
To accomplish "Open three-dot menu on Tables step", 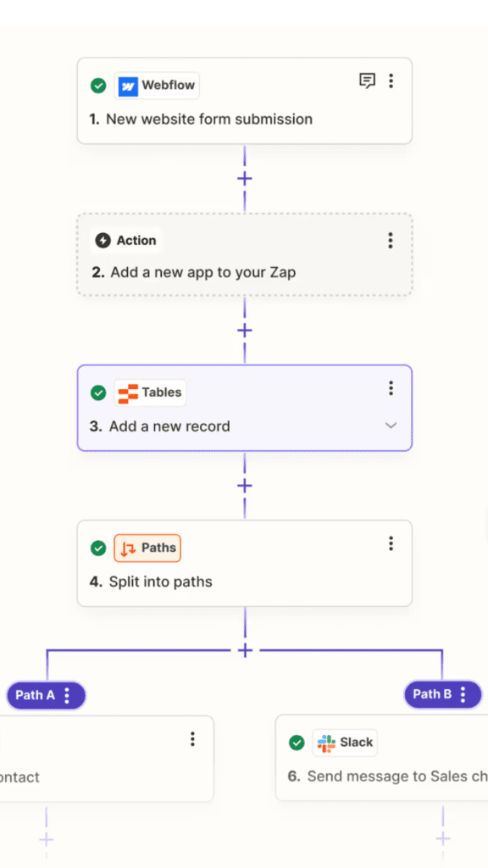I will coord(391,388).
